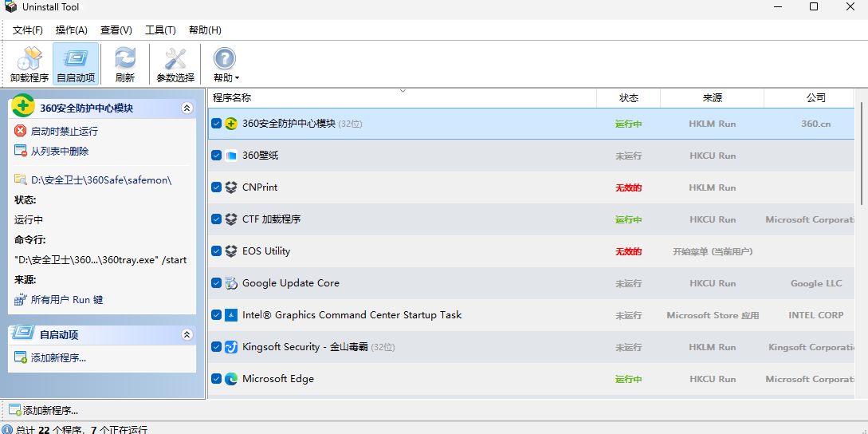Open the 帮助 toolbar dropdown arrow
868x434 pixels.
(x=237, y=78)
